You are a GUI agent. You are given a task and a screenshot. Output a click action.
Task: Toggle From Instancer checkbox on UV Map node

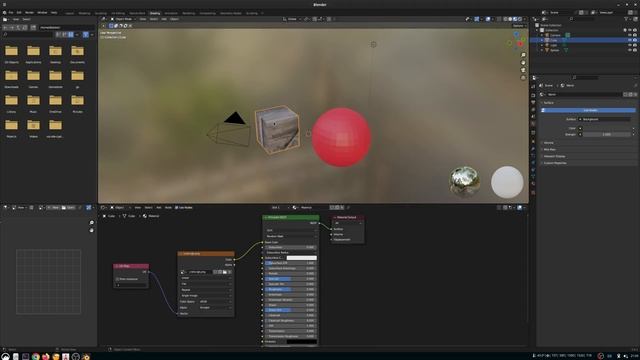117,279
